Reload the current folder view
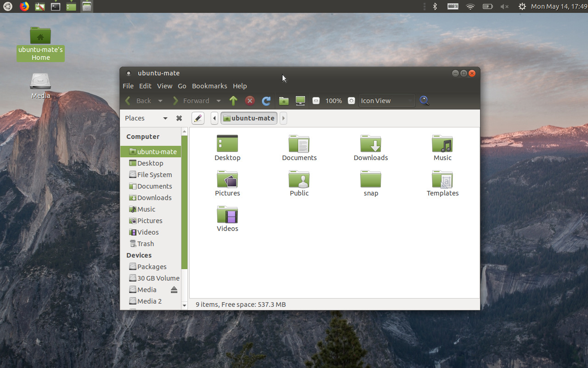Image resolution: width=588 pixels, height=368 pixels. pos(266,101)
